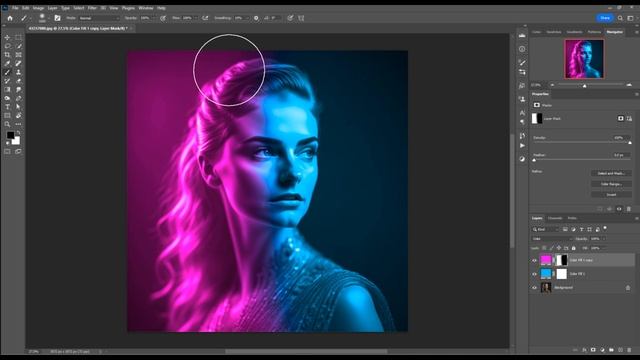Open smoothing options gear icon

[256, 18]
